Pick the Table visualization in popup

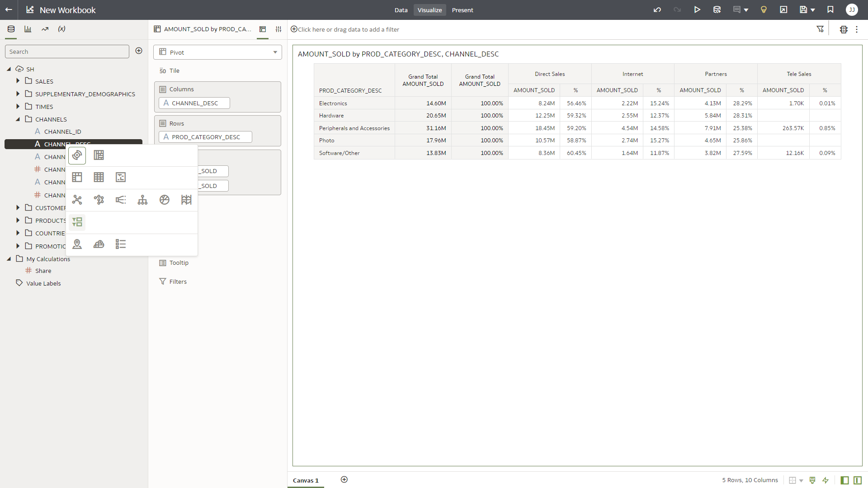click(x=99, y=177)
